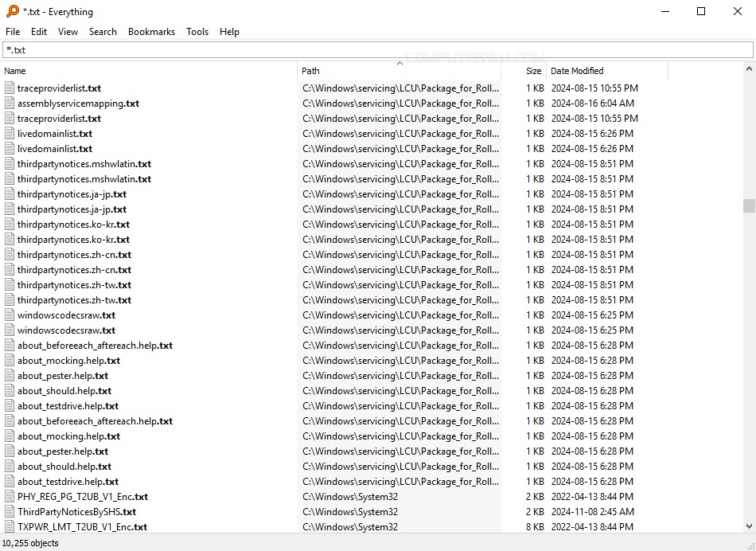Click the results scrollbar down arrow
The image size is (756, 551).
pos(749,526)
